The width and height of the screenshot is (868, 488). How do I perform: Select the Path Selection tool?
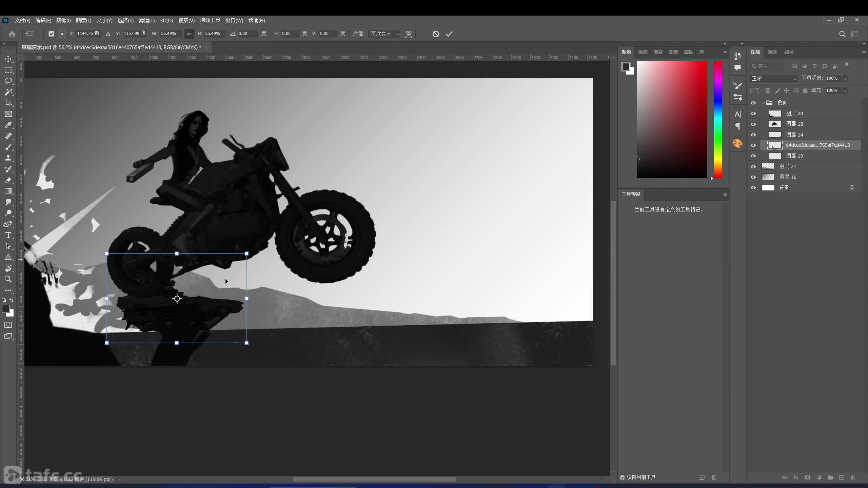8,246
